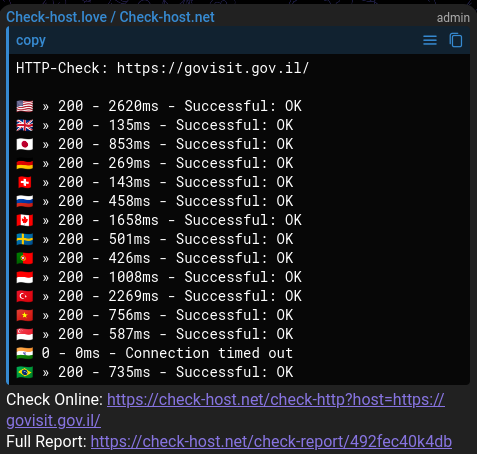Click the Turkey flag beside 2269ms
Screen dimensions: 477x454
point(25,296)
